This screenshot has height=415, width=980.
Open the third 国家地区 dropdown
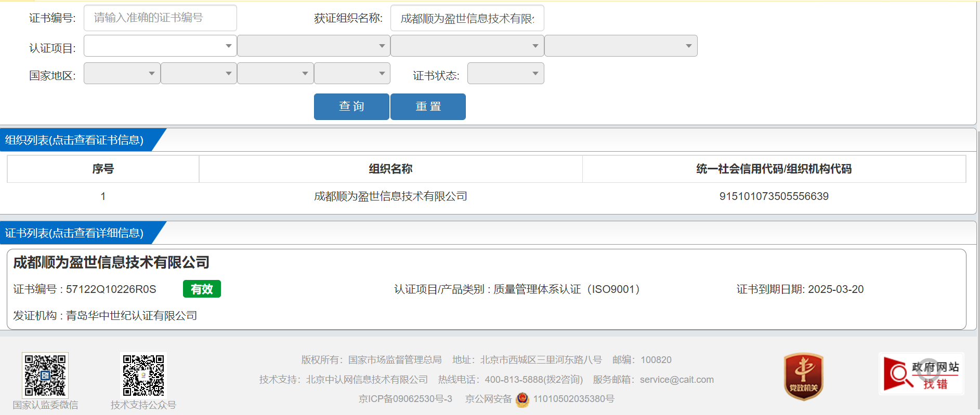point(275,73)
